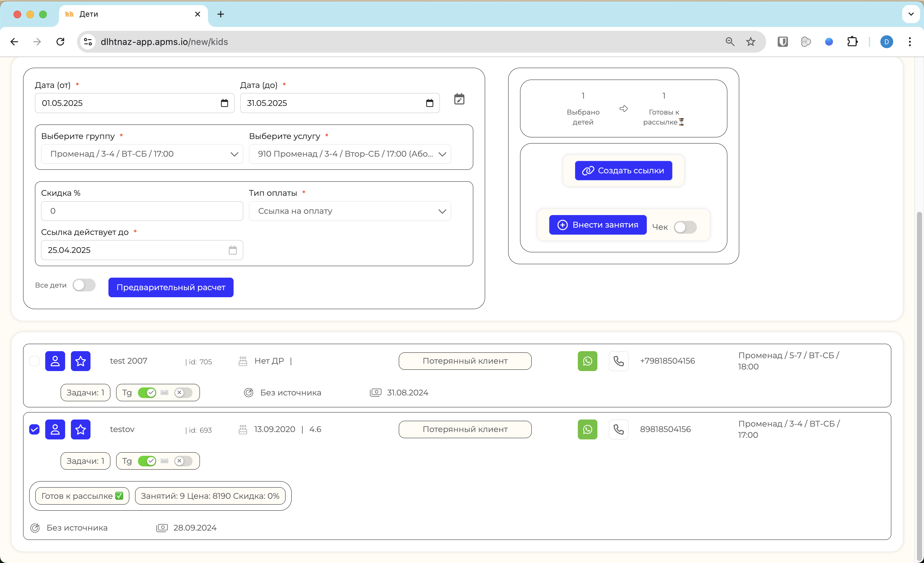Open Chrome tab search chevron
Viewport: 924px width, 563px height.
[x=911, y=14]
